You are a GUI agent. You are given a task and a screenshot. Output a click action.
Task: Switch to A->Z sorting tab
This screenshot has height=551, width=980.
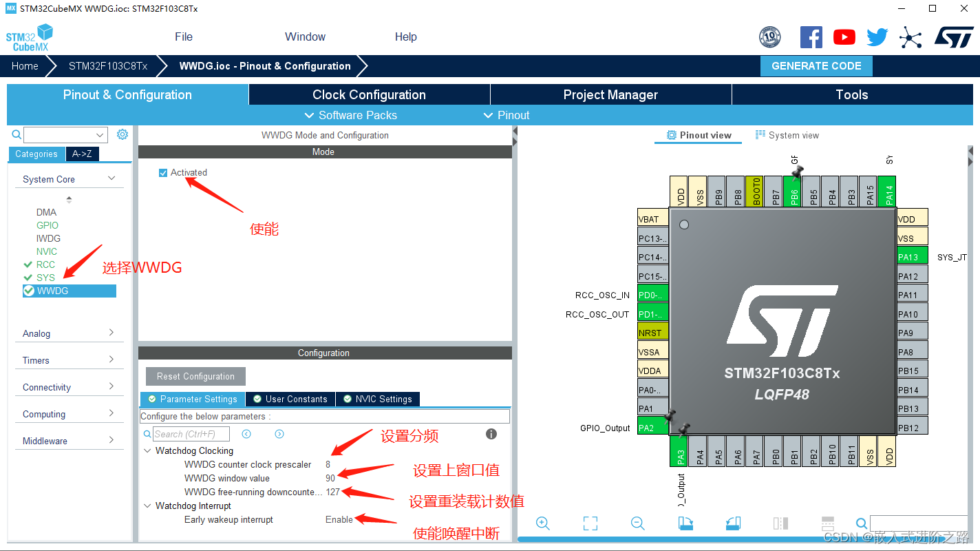click(83, 154)
